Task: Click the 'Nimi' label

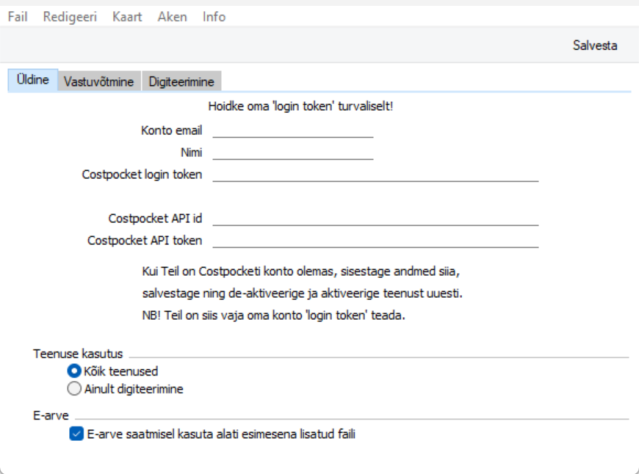Action: 192,152
